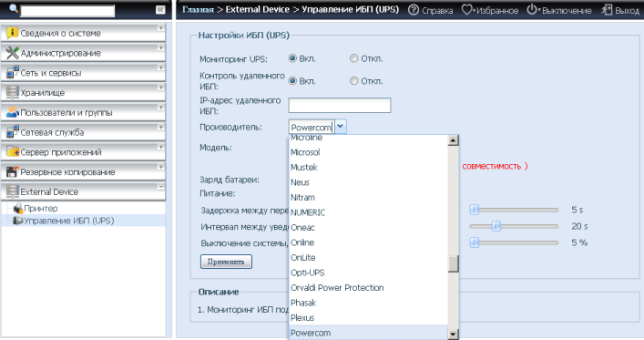
Task: Expand the Хранилище section
Action: tap(161, 88)
